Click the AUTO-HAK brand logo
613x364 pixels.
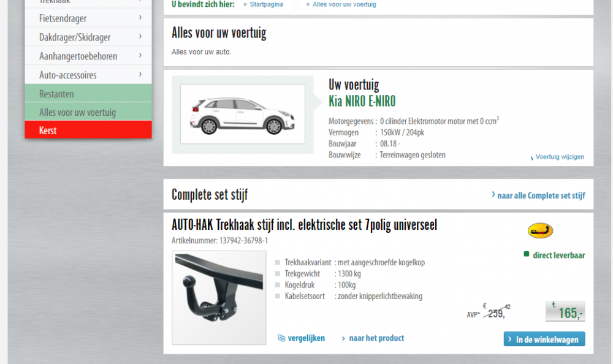coord(540,231)
